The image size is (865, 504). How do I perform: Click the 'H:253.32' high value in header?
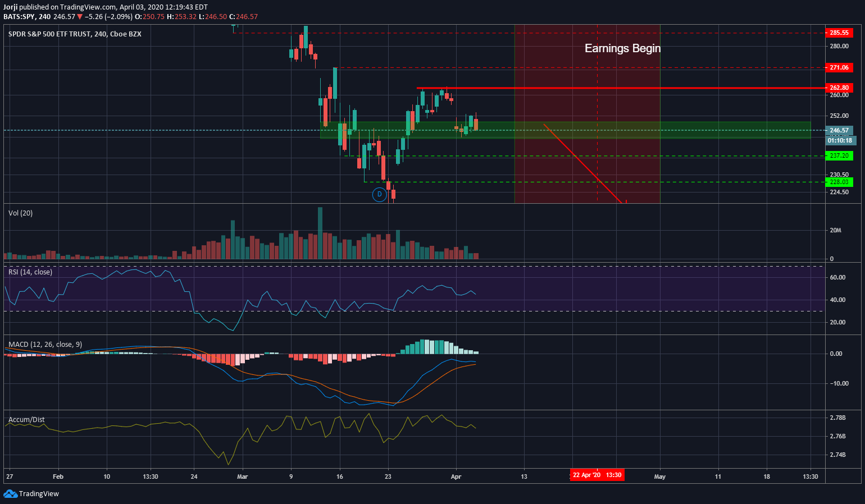pyautogui.click(x=182, y=17)
